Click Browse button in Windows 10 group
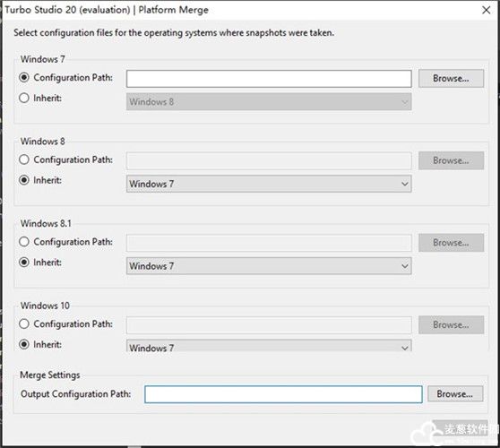500x448 pixels. [451, 325]
